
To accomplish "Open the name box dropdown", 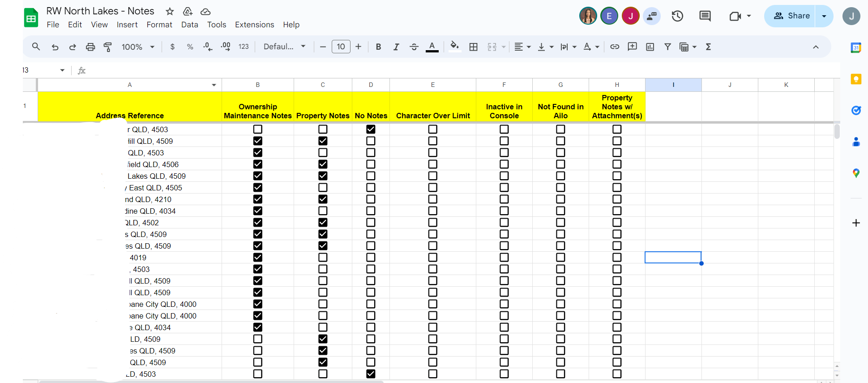I will point(62,70).
